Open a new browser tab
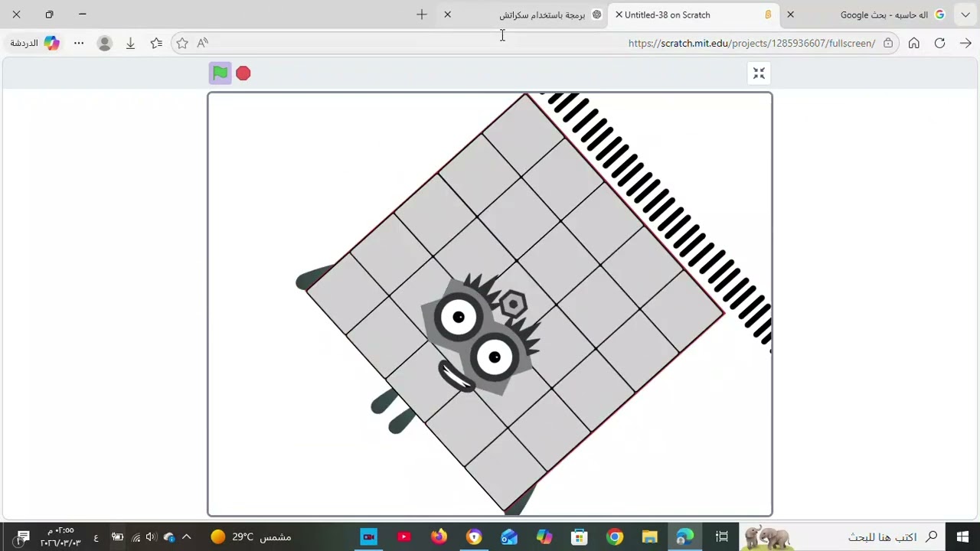This screenshot has width=980, height=551. pos(422,15)
